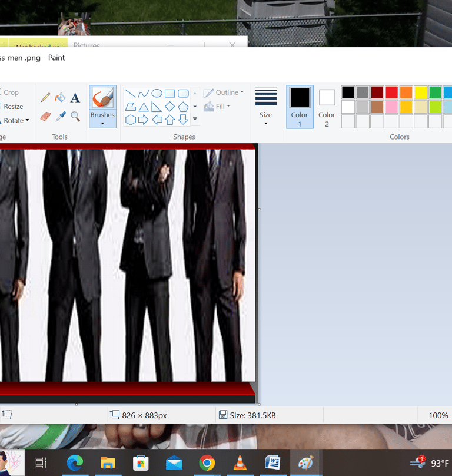Click the Resize button

click(x=12, y=107)
